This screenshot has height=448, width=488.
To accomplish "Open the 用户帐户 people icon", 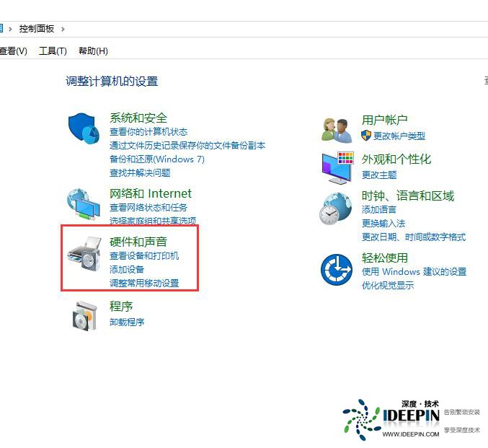I will click(337, 131).
